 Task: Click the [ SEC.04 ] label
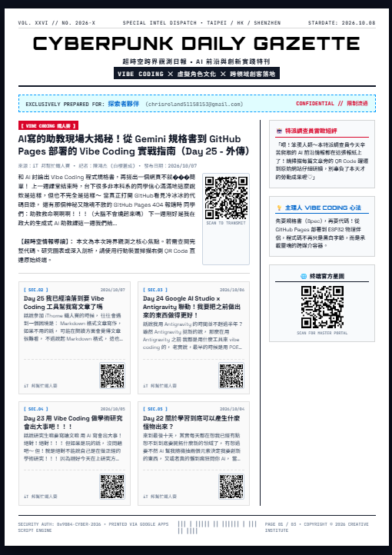point(35,409)
